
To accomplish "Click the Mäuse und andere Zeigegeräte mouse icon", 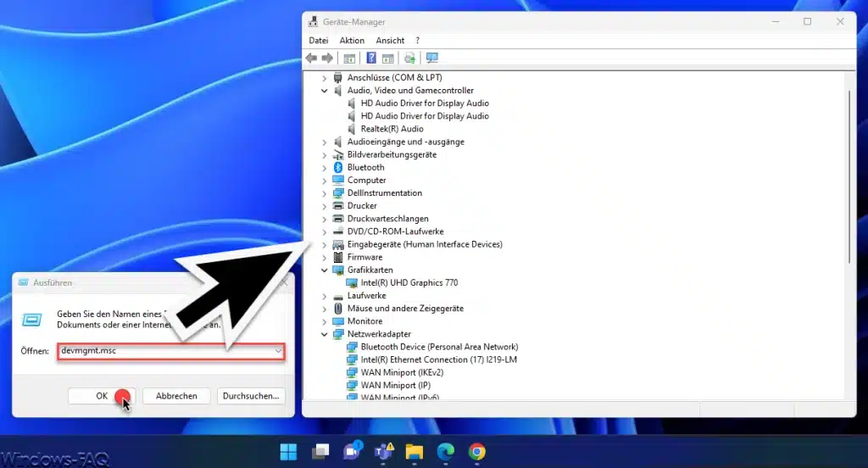I will [338, 309].
